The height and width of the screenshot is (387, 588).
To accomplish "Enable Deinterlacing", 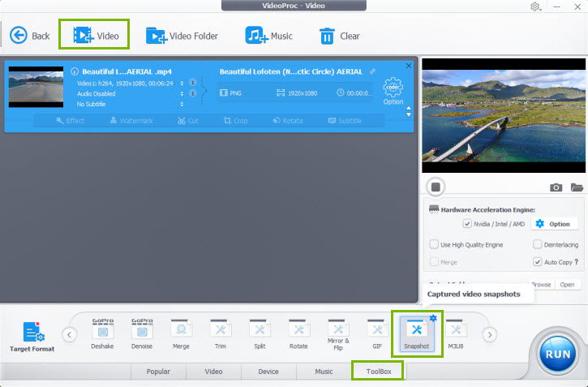I will click(538, 244).
